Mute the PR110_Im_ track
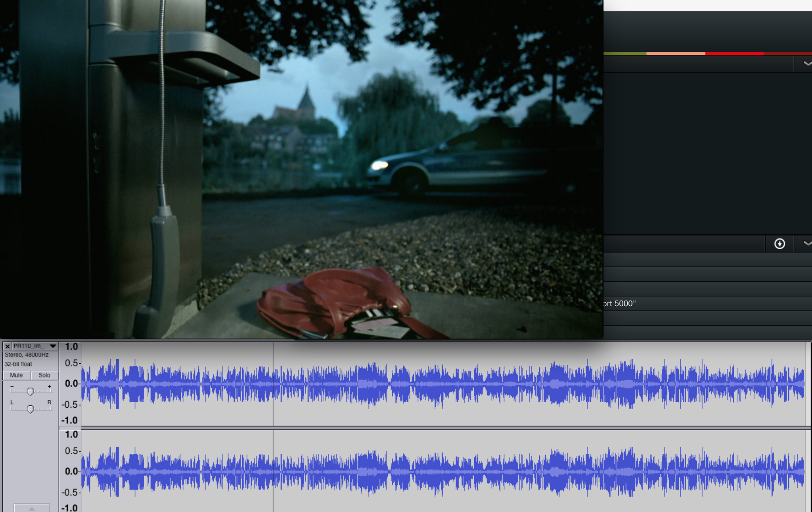This screenshot has width=812, height=512. coord(16,375)
